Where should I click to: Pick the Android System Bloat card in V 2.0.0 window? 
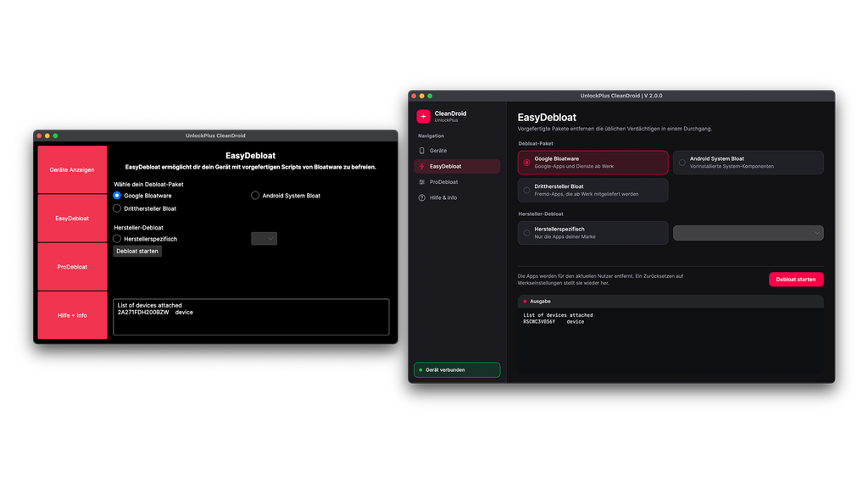(x=748, y=162)
